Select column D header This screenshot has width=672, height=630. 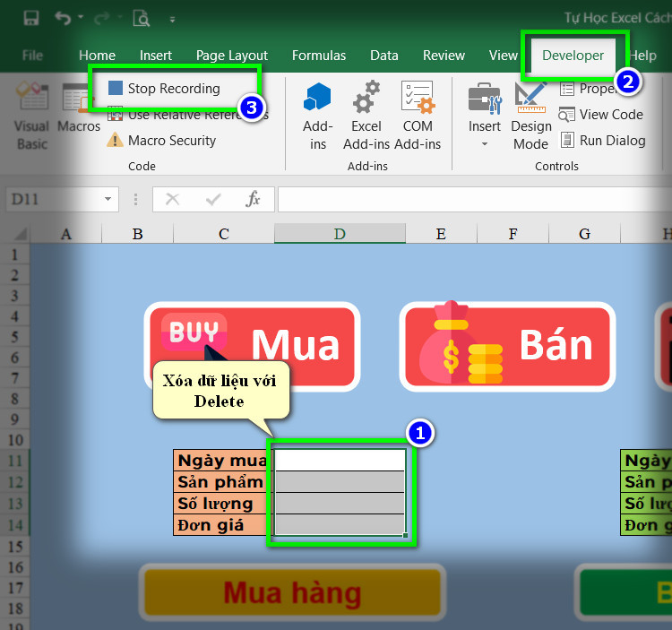click(340, 234)
